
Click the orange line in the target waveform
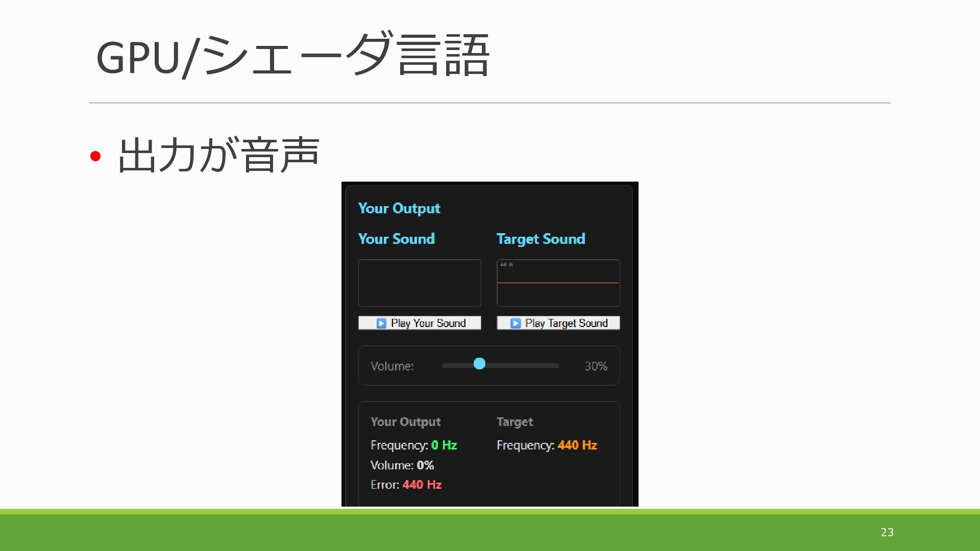pos(558,282)
